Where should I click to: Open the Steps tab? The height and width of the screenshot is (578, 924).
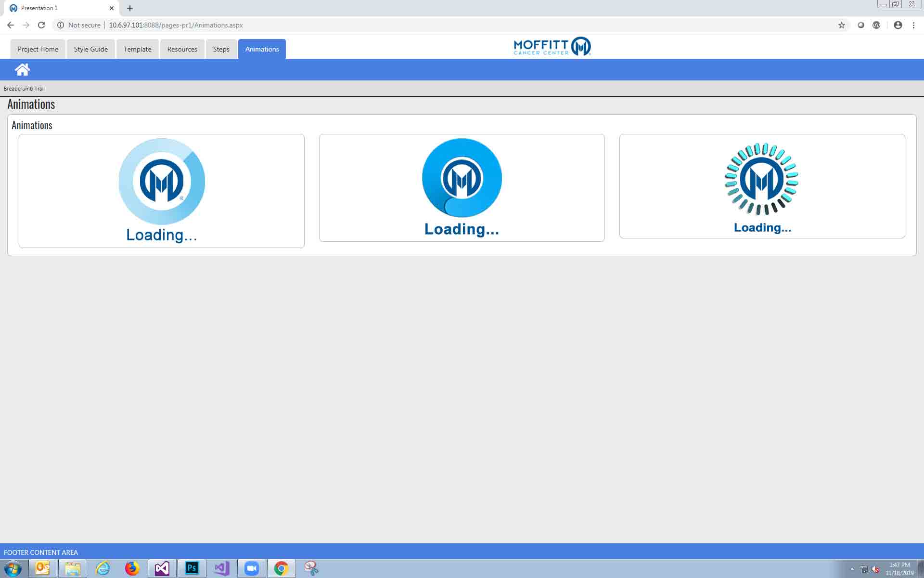tap(221, 49)
